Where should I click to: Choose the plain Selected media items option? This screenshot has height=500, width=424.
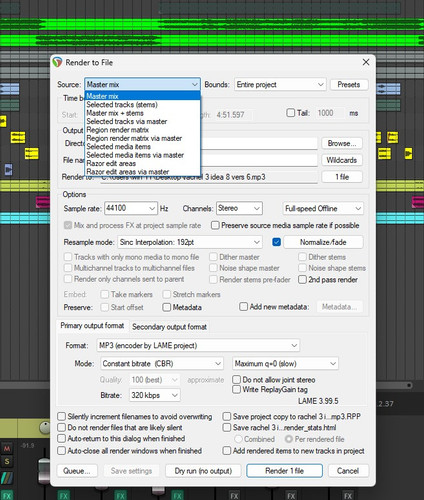pyautogui.click(x=142, y=146)
